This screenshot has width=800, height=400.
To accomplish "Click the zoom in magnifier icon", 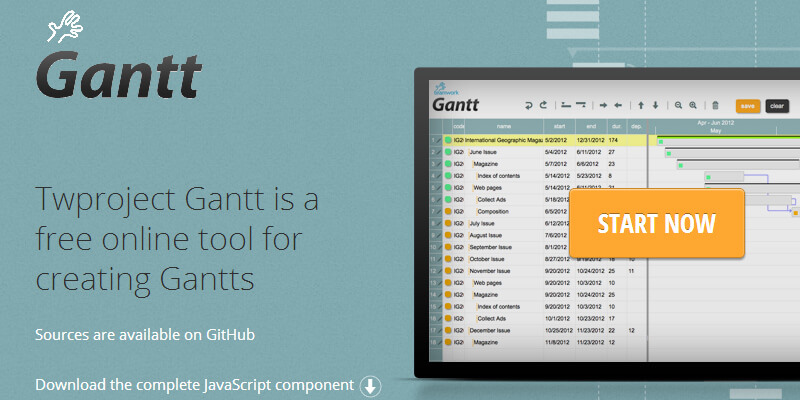I will click(x=693, y=106).
